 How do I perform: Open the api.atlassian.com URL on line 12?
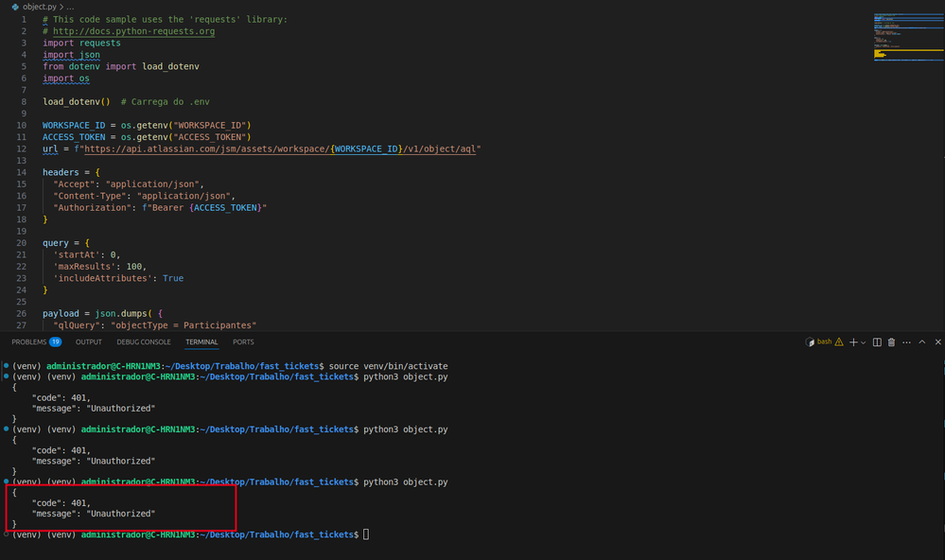coord(282,149)
